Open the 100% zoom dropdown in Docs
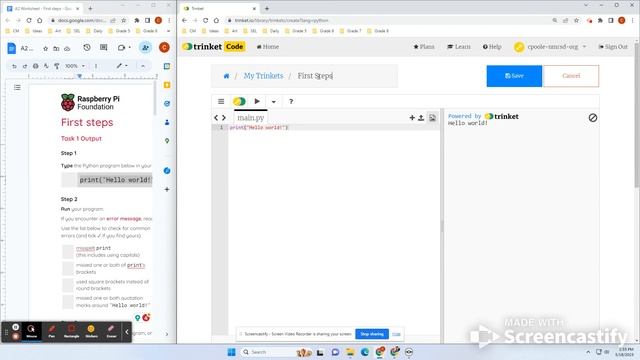The image size is (640, 360). pos(75,66)
